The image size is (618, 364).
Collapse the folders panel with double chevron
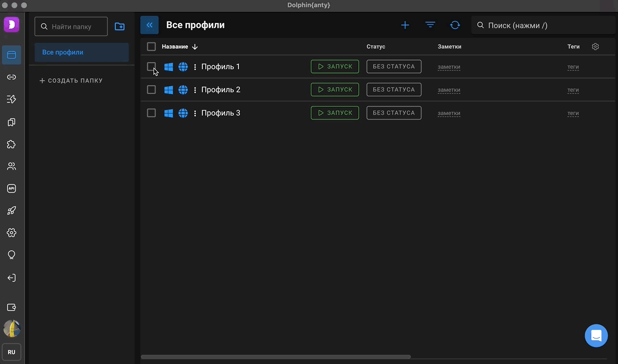pos(149,25)
